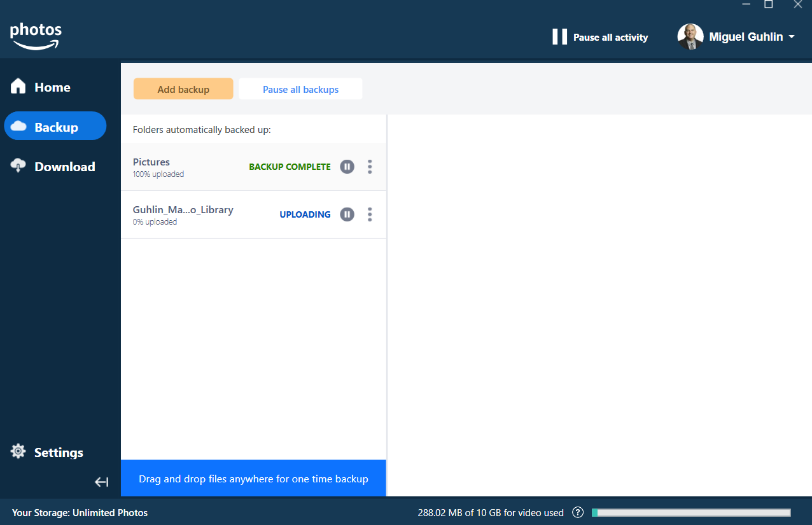Open more options for Pictures folder
This screenshot has height=525, width=812.
(370, 167)
